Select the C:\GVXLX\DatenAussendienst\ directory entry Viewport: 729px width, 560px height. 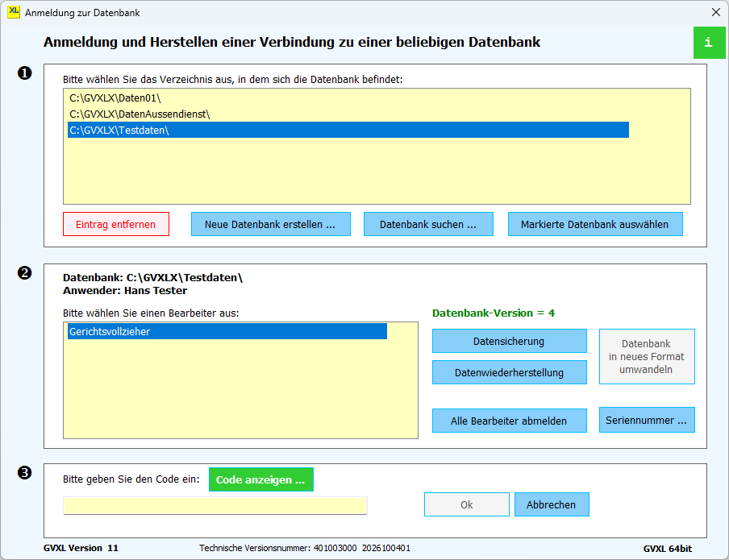[348, 114]
